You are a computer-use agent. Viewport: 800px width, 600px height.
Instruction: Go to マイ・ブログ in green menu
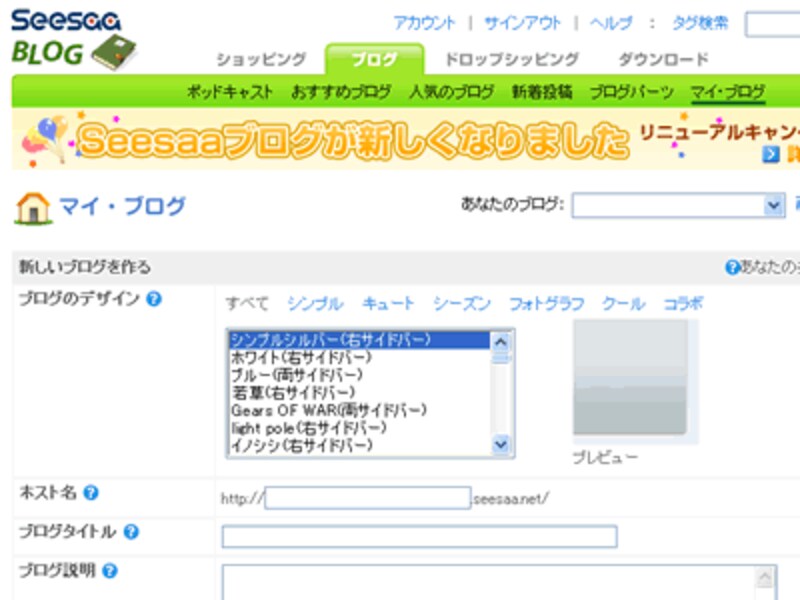tap(728, 92)
